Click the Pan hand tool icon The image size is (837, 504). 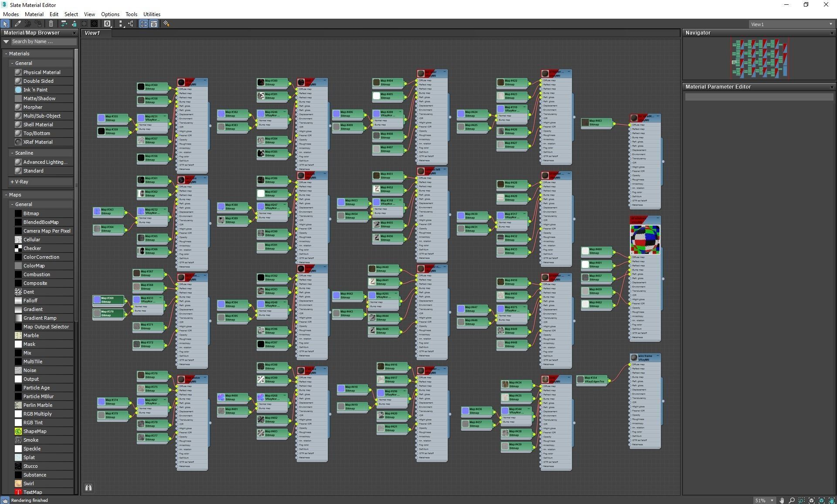(x=782, y=501)
